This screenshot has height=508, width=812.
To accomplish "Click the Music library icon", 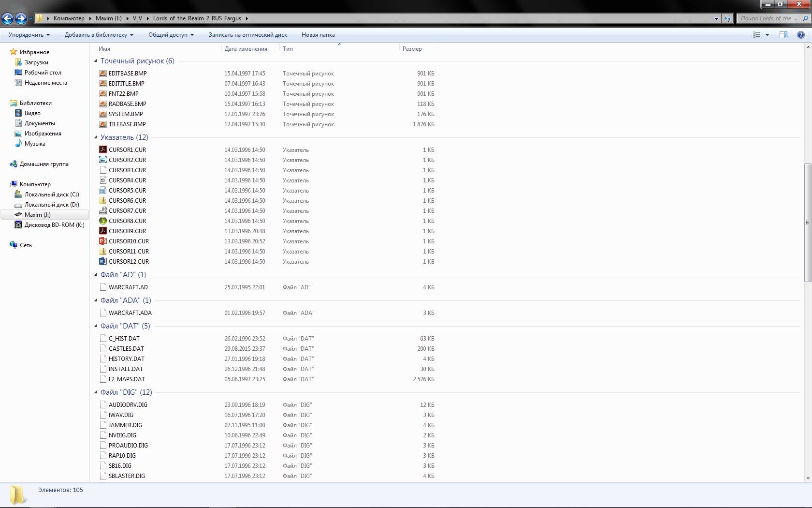I will [18, 144].
